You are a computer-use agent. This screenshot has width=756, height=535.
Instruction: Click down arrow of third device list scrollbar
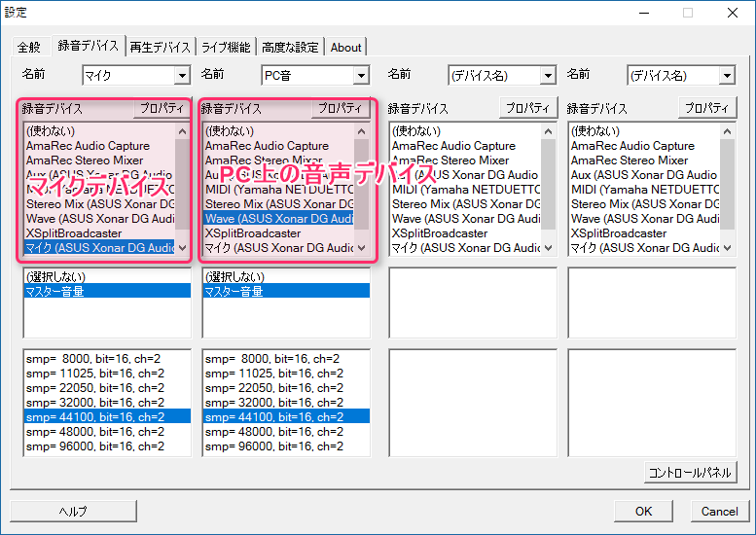(548, 248)
